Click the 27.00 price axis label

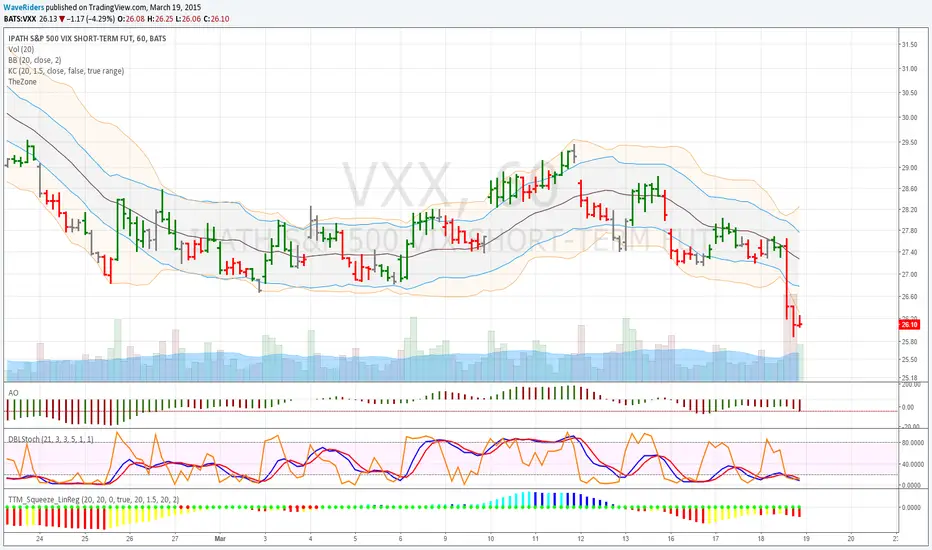click(x=909, y=275)
